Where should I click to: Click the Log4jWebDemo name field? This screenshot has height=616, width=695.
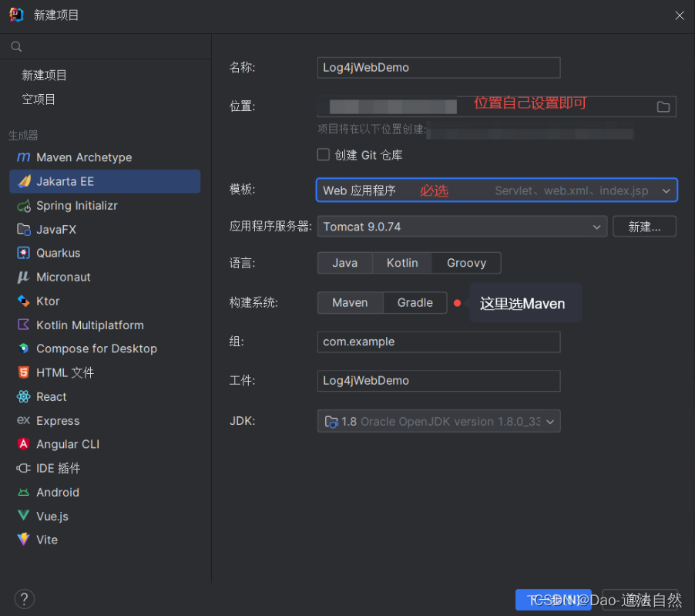[x=438, y=68]
